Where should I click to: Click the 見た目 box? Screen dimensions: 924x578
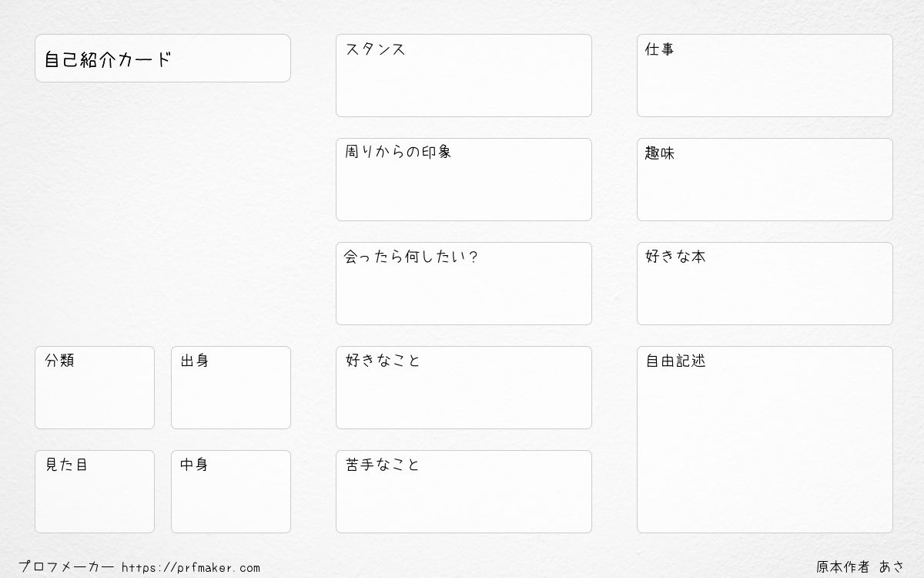tap(95, 492)
